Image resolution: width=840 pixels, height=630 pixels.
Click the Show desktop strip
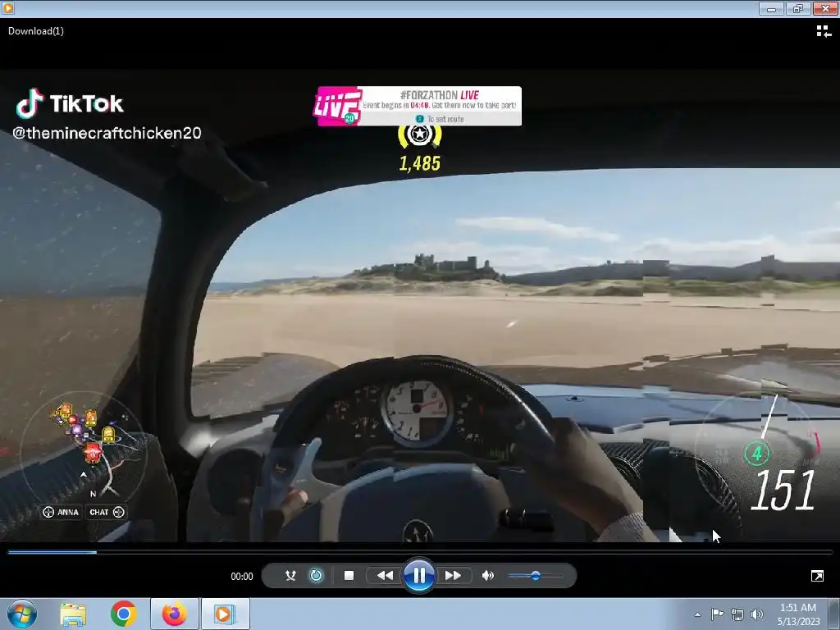click(x=834, y=614)
